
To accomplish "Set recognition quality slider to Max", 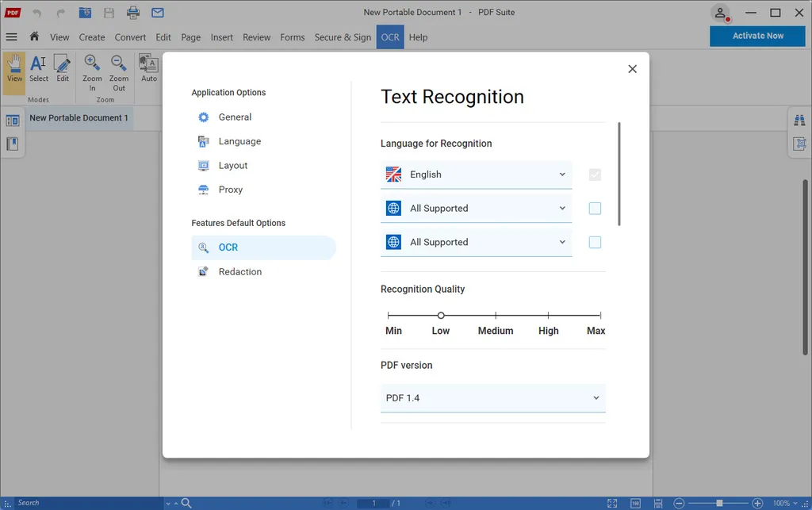I will [600, 316].
